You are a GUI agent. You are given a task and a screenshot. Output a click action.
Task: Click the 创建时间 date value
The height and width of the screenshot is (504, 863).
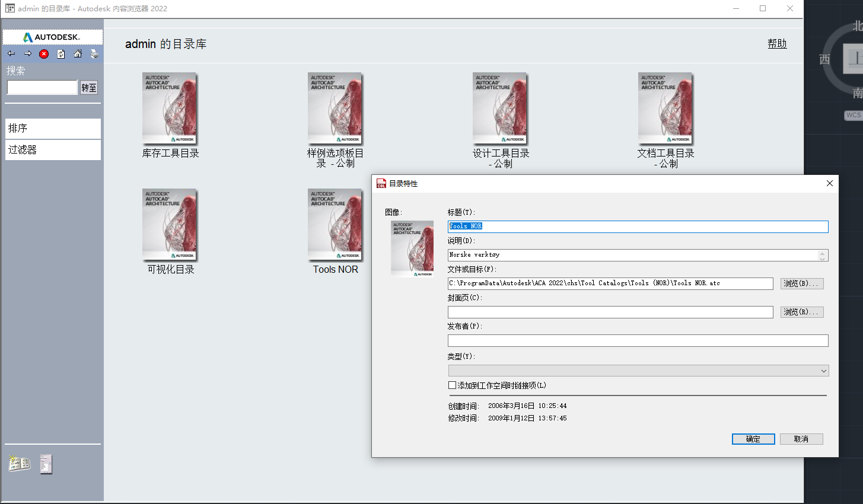tap(527, 406)
